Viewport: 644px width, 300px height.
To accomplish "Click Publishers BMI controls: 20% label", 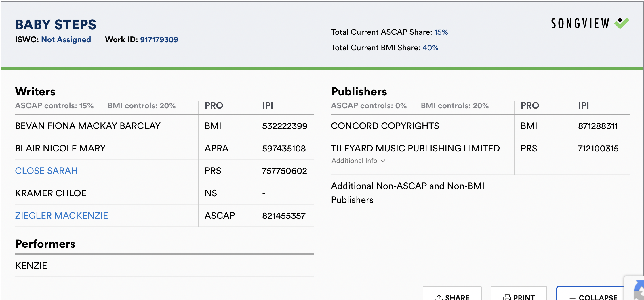I will [455, 106].
